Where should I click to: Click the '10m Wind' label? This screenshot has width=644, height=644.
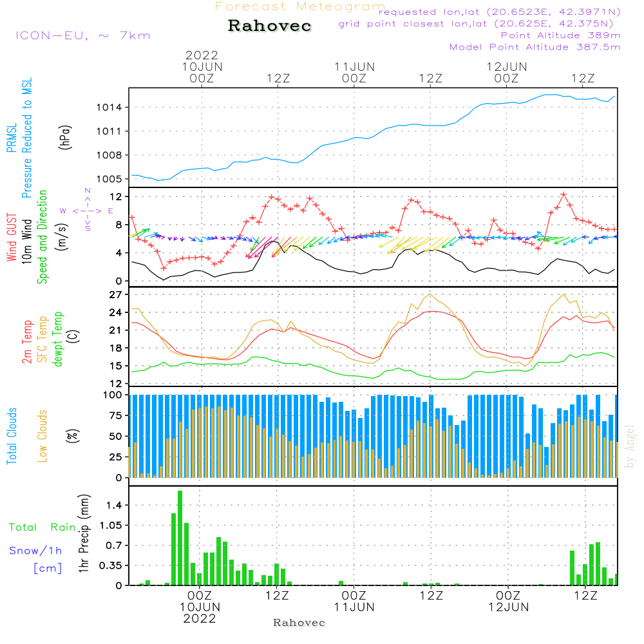[x=26, y=241]
